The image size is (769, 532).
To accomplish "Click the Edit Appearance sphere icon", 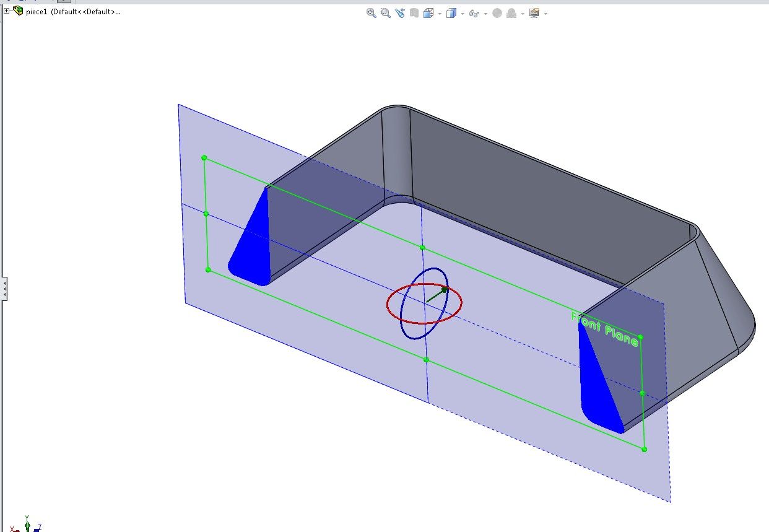I will (x=497, y=12).
